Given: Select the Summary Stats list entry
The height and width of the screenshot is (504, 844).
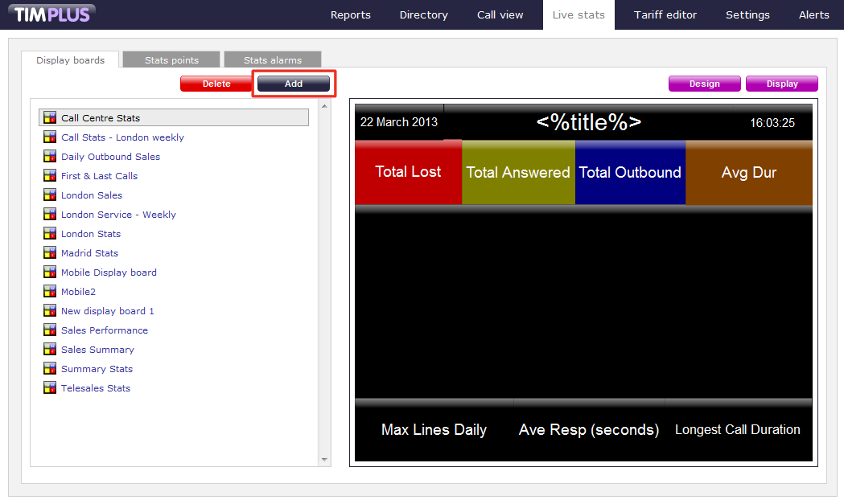Looking at the screenshot, I should [x=97, y=369].
